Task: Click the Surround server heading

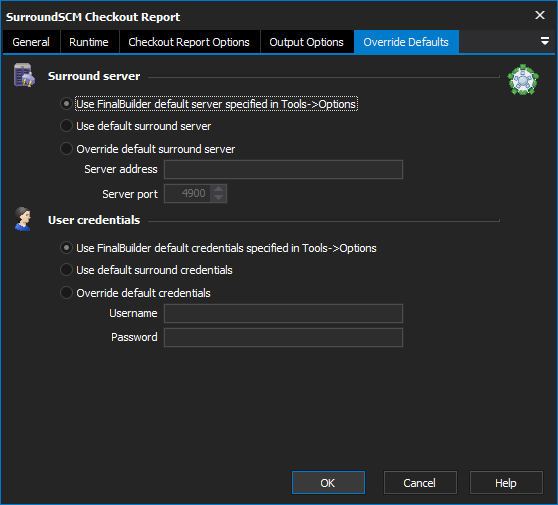Action: tap(94, 76)
